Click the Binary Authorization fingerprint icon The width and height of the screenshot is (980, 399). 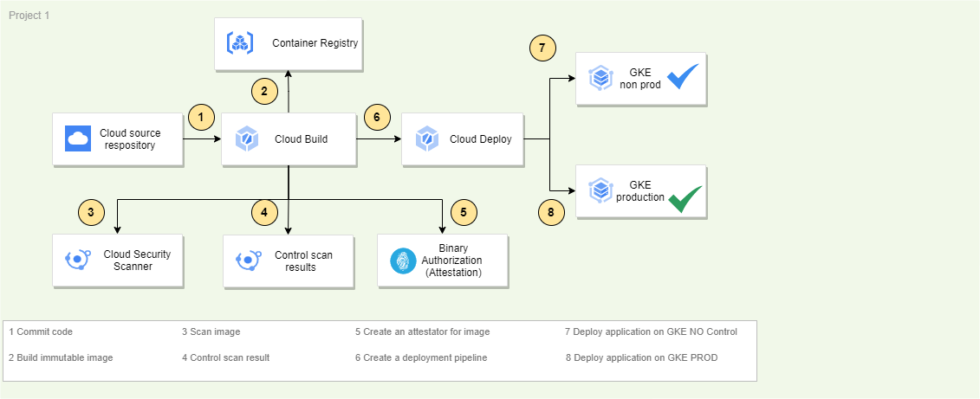[403, 261]
